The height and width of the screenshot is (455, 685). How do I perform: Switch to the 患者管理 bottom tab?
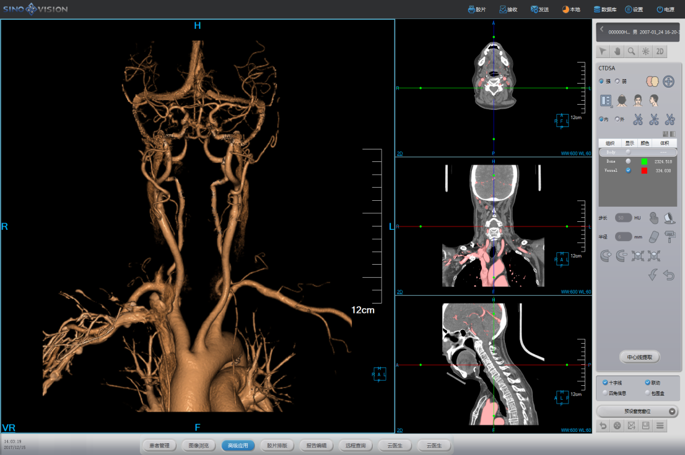click(x=160, y=445)
